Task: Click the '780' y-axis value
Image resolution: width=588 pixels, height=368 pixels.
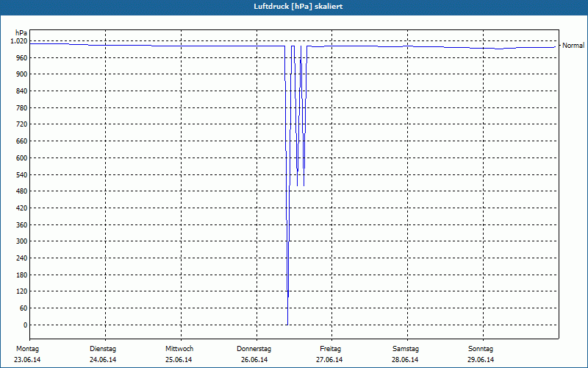Action: (x=23, y=107)
